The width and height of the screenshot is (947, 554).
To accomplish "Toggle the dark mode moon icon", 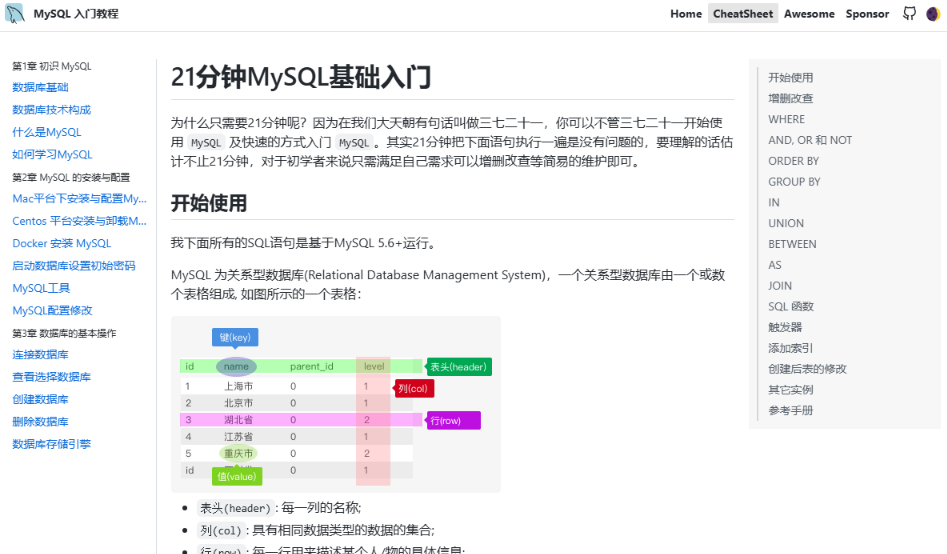I will (x=933, y=13).
